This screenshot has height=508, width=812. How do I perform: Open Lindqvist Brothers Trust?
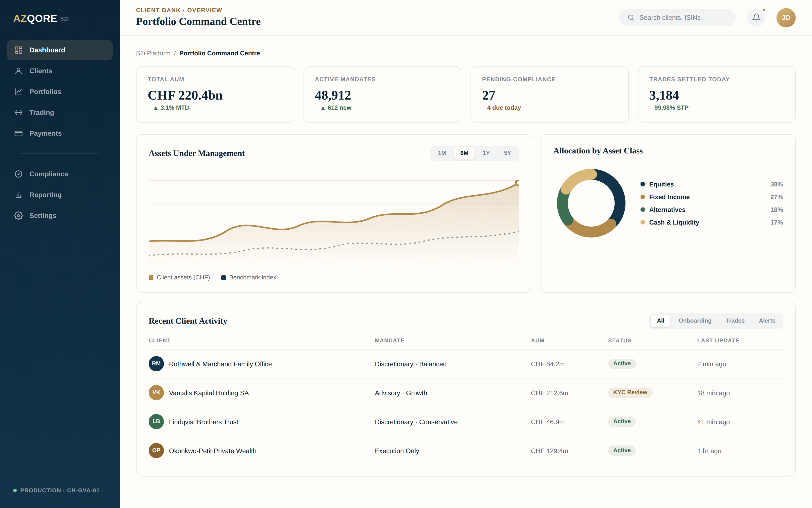coord(203,422)
